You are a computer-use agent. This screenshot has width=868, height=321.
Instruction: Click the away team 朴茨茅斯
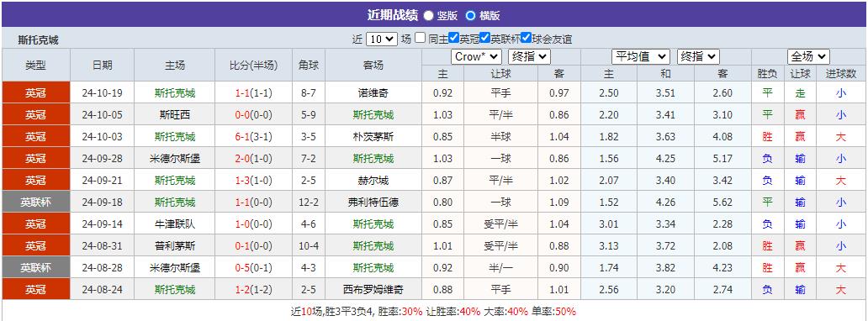[373, 137]
